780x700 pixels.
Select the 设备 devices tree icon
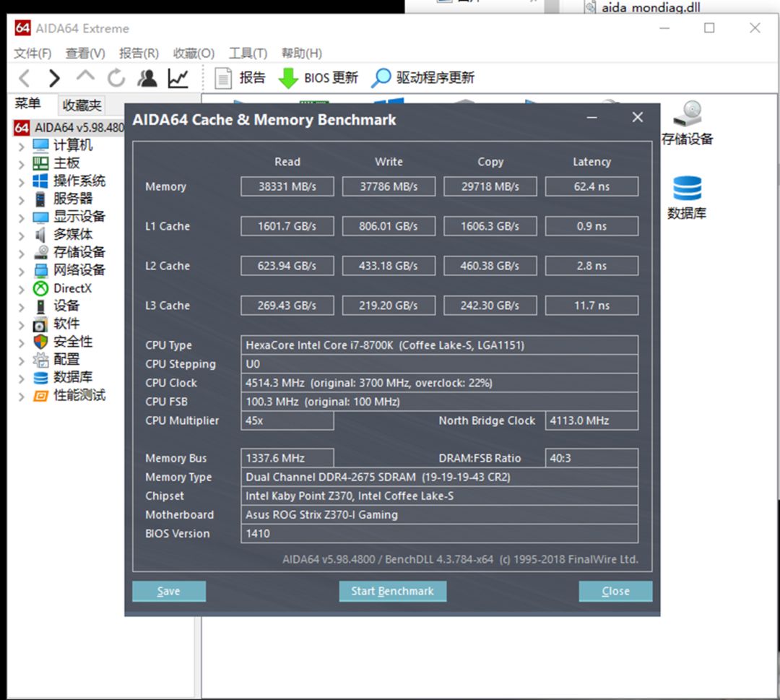40,306
